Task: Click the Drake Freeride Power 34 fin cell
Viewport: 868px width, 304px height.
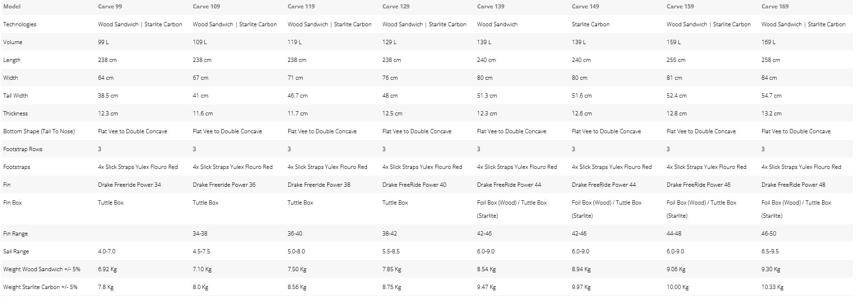Action: (129, 185)
